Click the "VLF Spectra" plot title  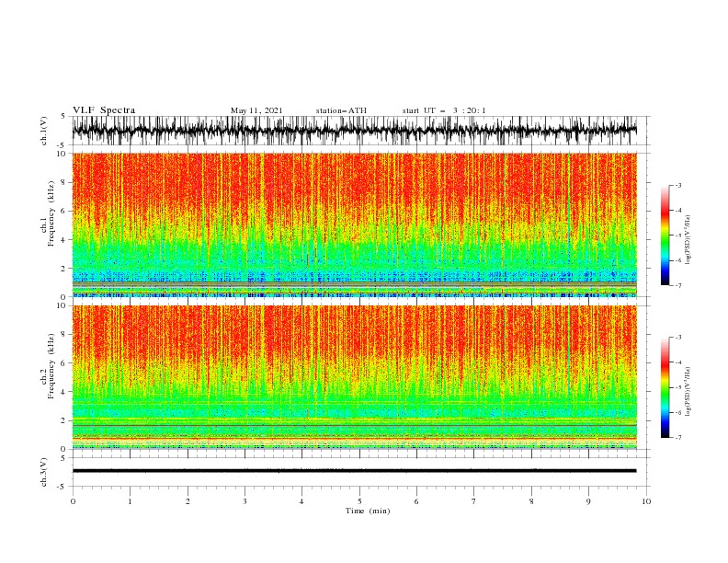click(x=104, y=110)
